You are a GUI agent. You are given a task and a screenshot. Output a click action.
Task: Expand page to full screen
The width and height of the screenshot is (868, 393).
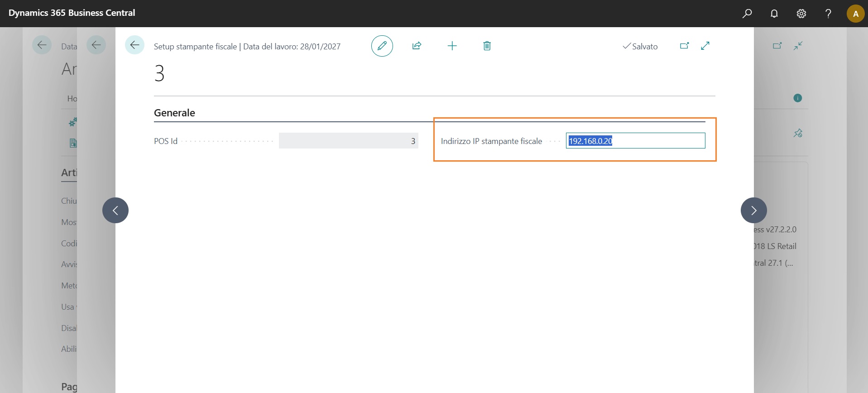(705, 46)
